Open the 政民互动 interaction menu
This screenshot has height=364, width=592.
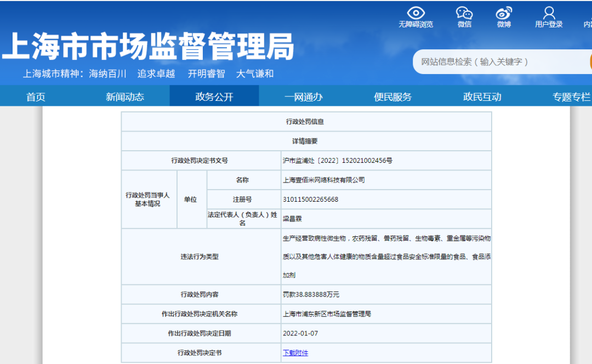[x=481, y=96]
